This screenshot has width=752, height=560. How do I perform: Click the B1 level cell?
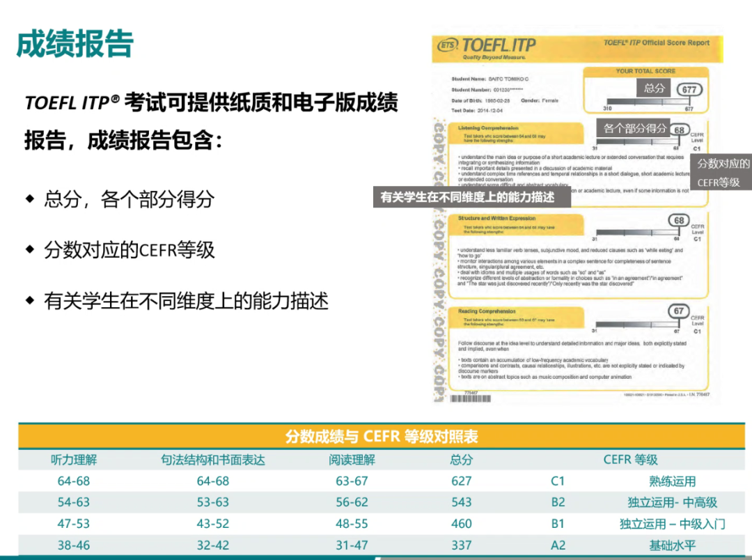(x=558, y=524)
